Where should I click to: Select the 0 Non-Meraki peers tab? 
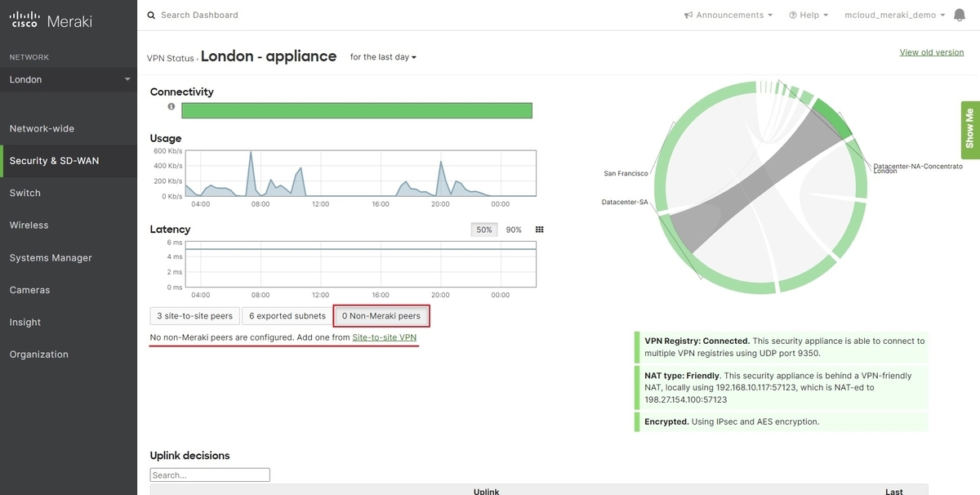[381, 315]
